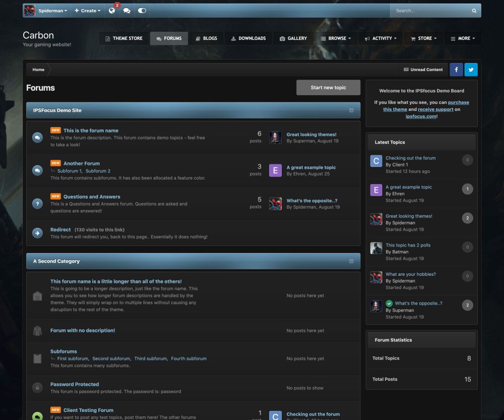Collapse the IPSFocus Demo Site category
Image resolution: width=504 pixels, height=420 pixels.
[351, 110]
